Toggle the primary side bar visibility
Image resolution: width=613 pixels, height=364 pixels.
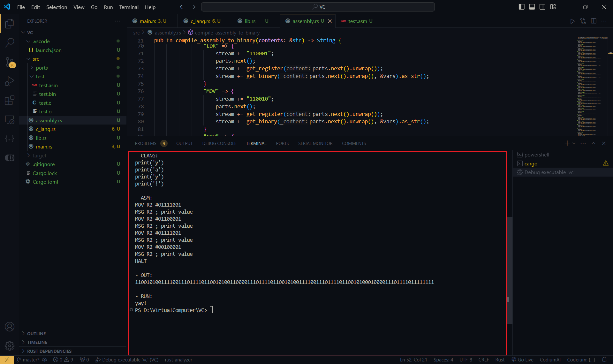[522, 7]
